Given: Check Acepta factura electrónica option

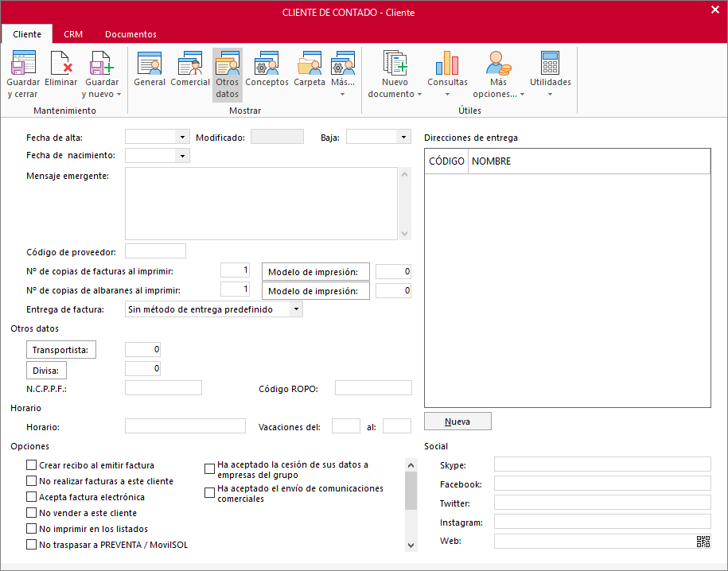Looking at the screenshot, I should coord(32,497).
